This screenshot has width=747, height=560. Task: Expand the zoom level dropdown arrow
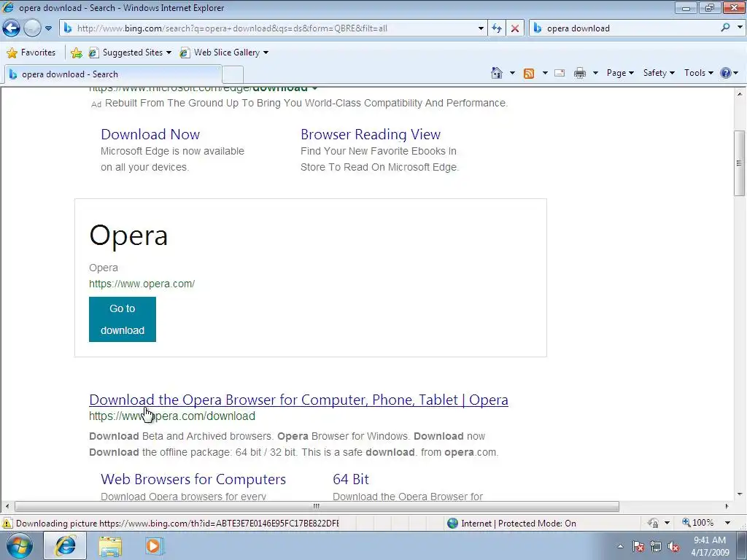(x=727, y=523)
